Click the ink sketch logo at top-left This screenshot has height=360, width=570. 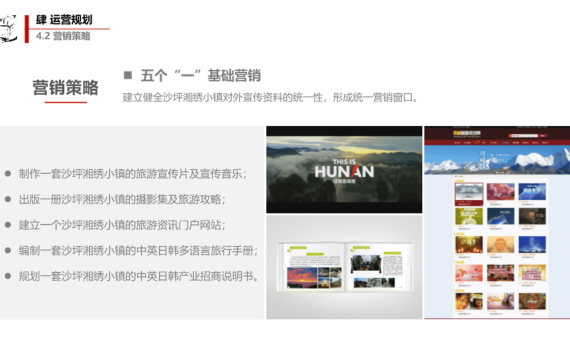click(8, 28)
